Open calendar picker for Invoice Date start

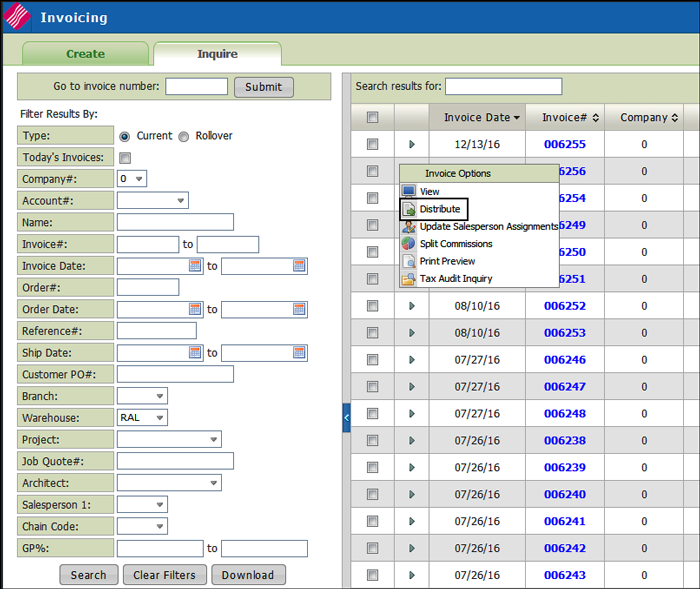coord(196,266)
